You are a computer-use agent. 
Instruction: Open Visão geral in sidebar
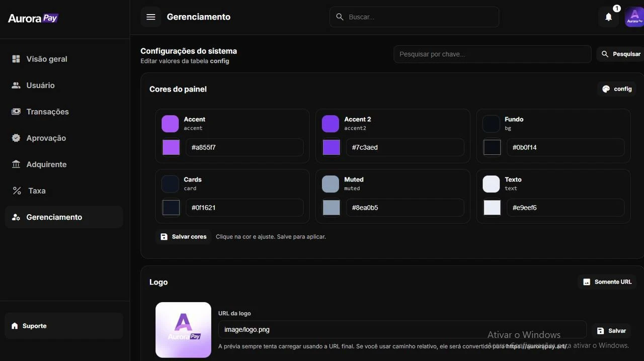[47, 59]
